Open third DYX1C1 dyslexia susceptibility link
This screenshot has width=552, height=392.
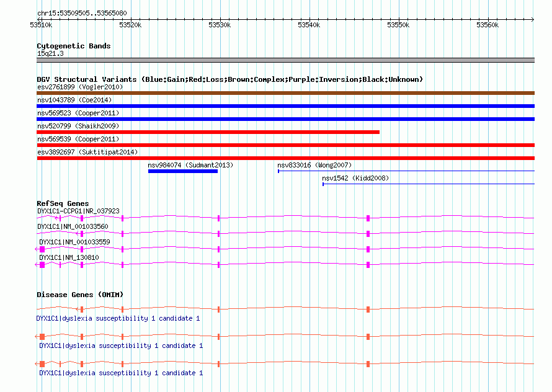(121, 373)
